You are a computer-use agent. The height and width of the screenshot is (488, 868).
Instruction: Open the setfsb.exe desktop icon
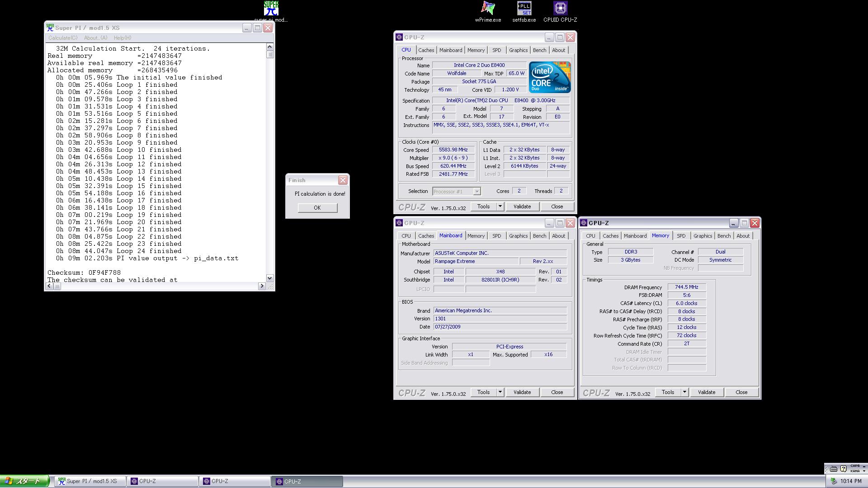(x=524, y=11)
